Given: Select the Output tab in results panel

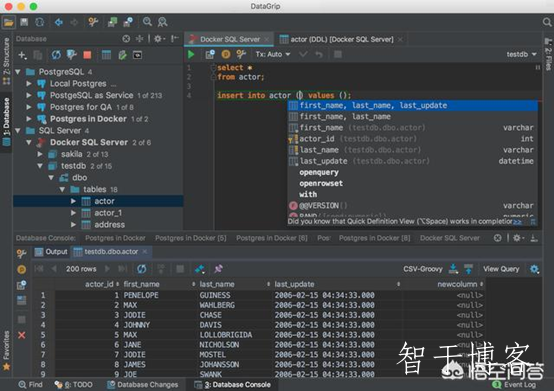Looking at the screenshot, I should (x=51, y=251).
